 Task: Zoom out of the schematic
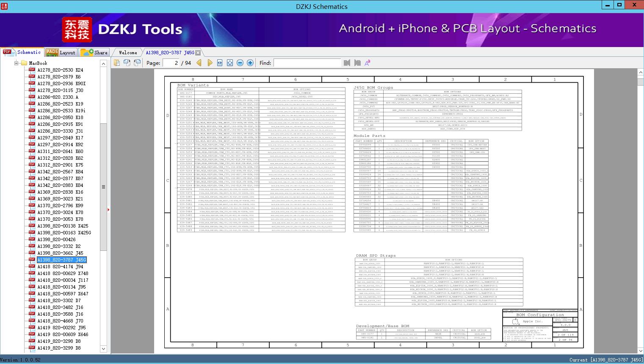coord(240,63)
